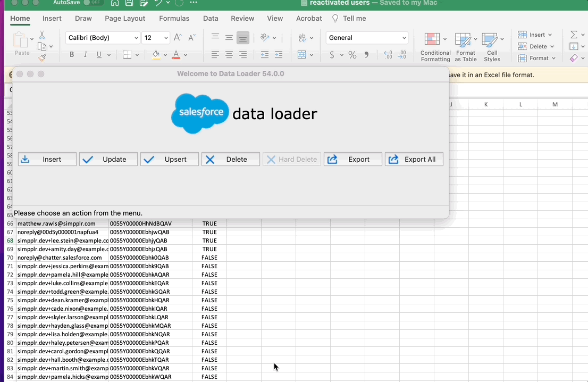Screen dimensions: 588x382
Task: Click the Paste clipboard icon
Action: click(20, 40)
